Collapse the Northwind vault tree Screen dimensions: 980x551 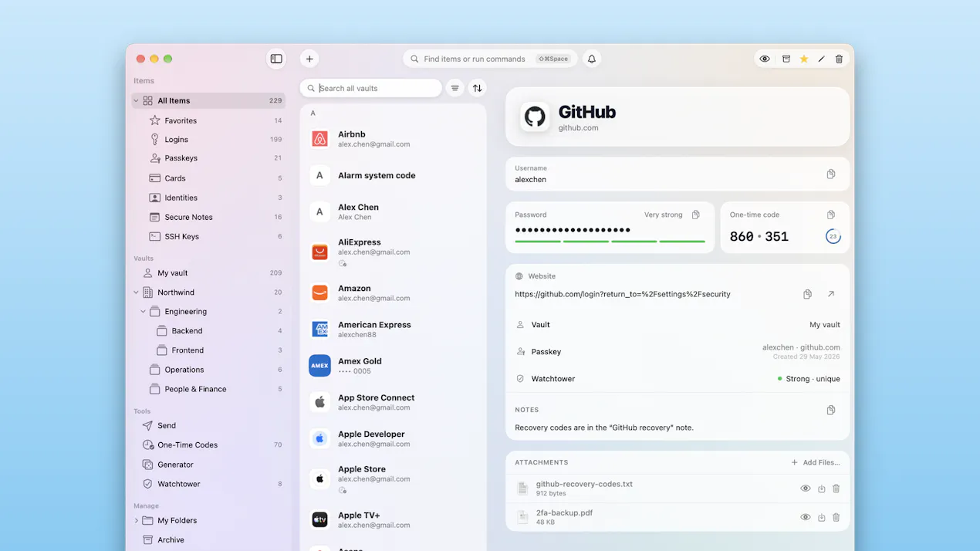pyautogui.click(x=136, y=292)
